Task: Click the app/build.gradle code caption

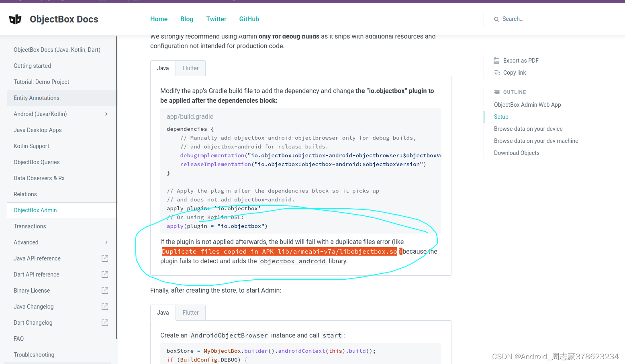Action: click(190, 117)
